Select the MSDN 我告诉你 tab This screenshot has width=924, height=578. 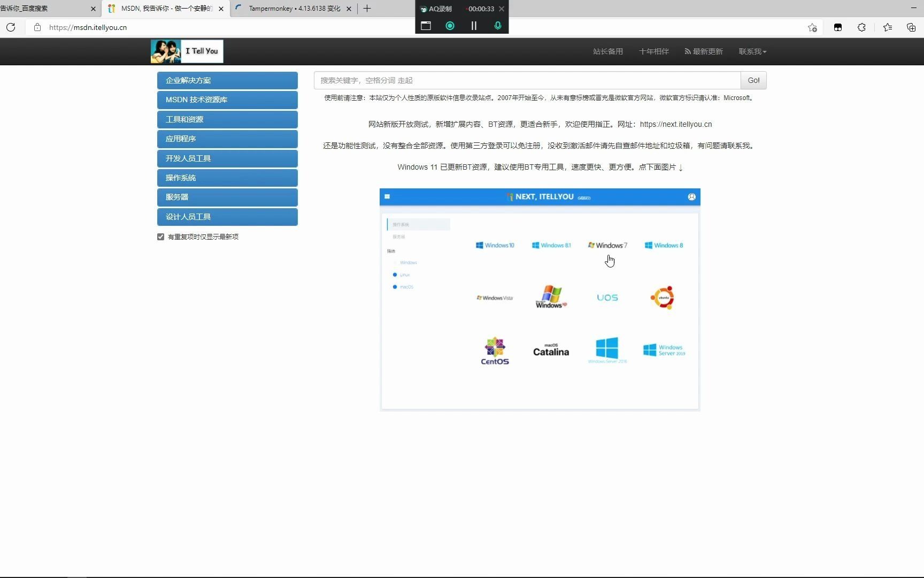coord(166,9)
